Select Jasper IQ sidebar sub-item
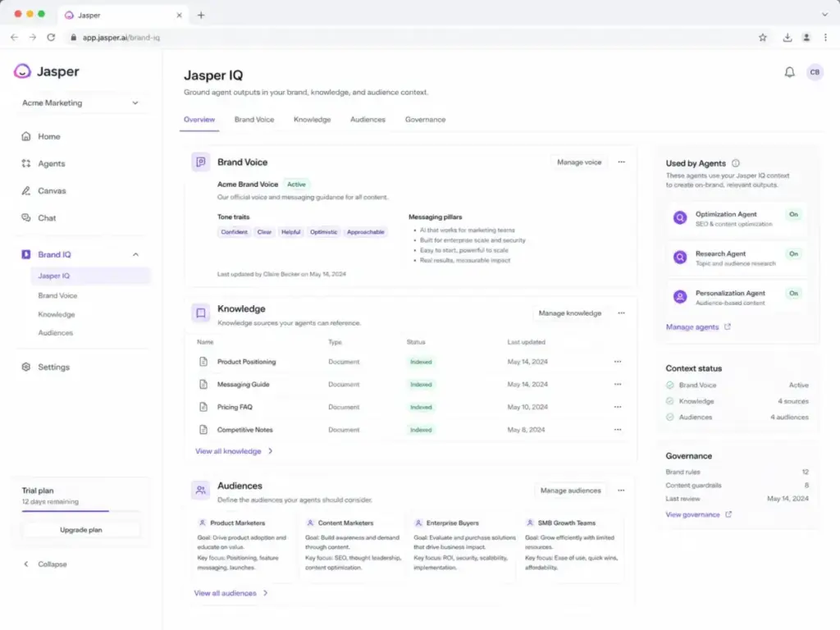The height and width of the screenshot is (630, 840). click(90, 276)
